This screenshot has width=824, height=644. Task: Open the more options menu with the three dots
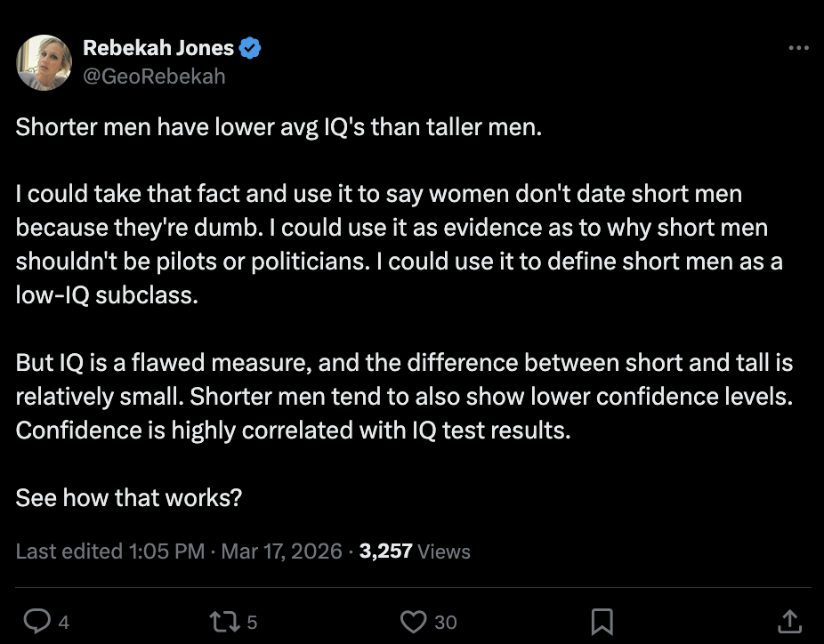point(800,49)
